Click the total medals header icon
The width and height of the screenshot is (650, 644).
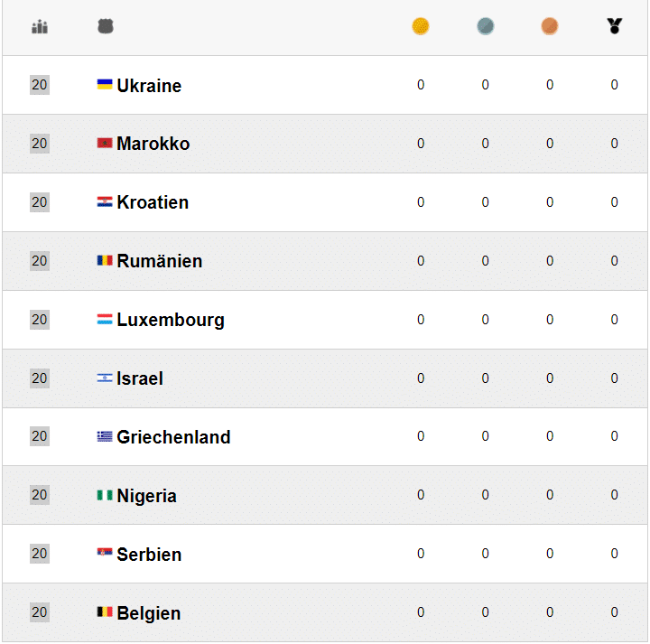615,26
